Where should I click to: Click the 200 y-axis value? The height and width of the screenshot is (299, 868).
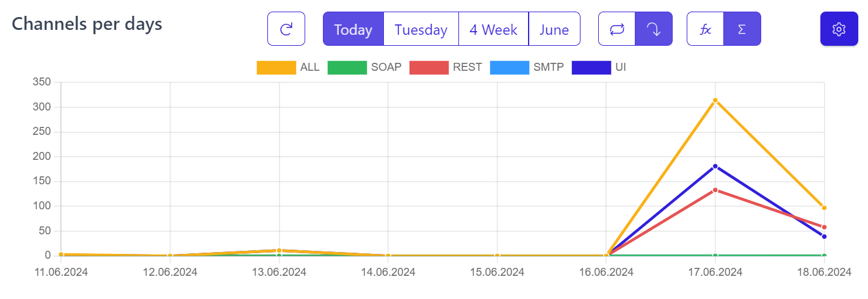click(42, 157)
